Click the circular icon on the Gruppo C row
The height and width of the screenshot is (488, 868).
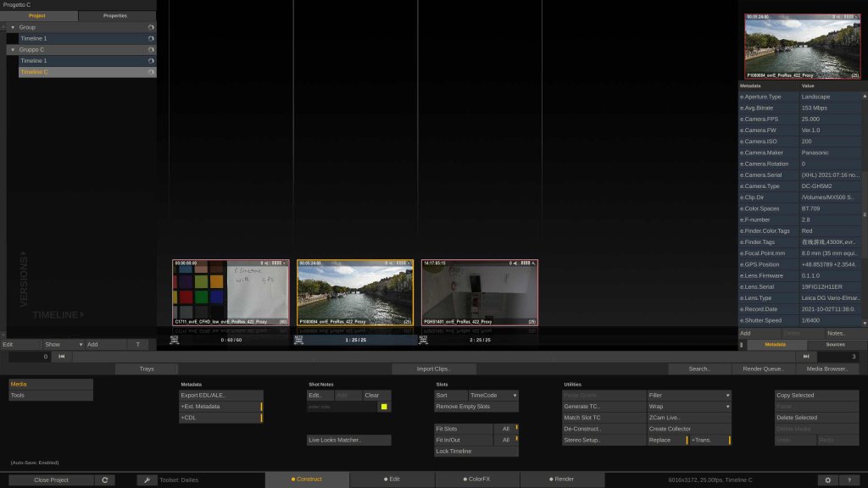click(151, 50)
